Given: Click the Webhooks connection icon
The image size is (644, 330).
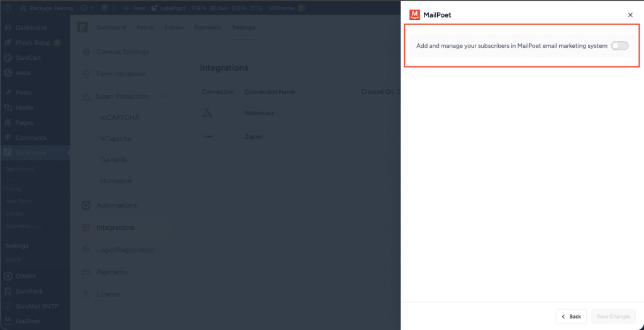Looking at the screenshot, I should tap(207, 113).
